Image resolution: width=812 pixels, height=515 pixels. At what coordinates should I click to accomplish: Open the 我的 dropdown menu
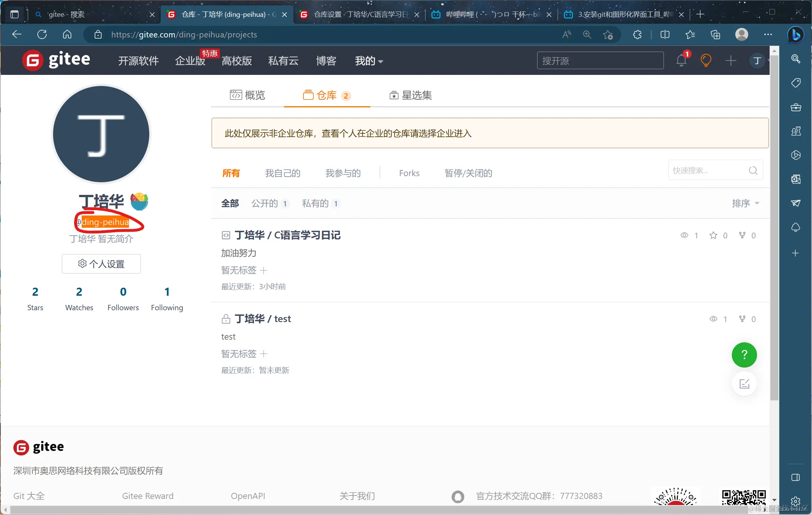[x=368, y=61]
